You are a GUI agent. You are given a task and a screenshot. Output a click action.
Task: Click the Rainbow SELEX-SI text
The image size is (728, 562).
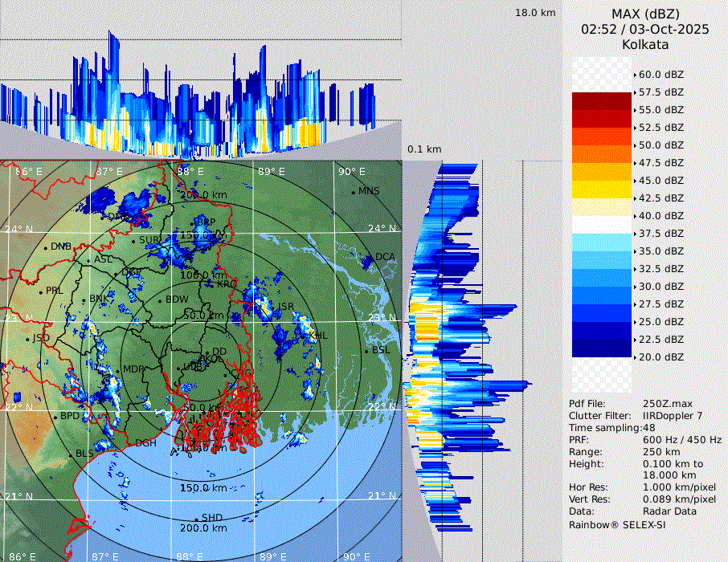pos(617,525)
